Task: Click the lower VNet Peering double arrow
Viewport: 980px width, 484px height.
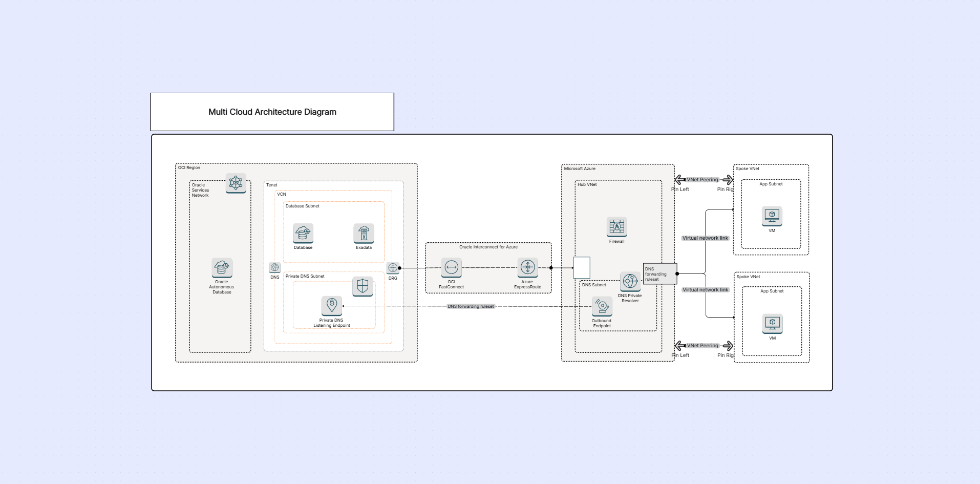Action: pos(704,346)
